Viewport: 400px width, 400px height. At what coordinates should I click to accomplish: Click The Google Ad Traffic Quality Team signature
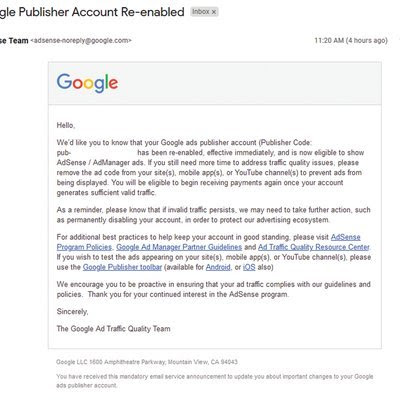pyautogui.click(x=113, y=329)
